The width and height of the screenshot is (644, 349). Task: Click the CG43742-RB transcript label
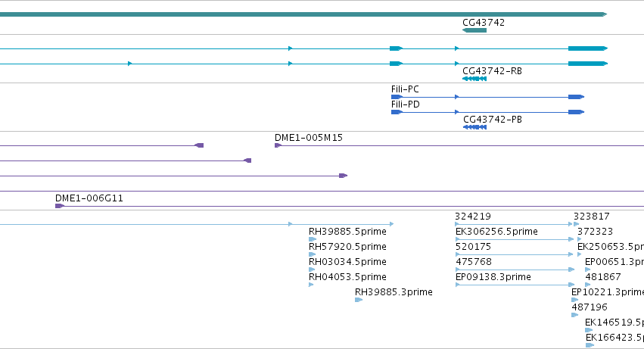[492, 71]
